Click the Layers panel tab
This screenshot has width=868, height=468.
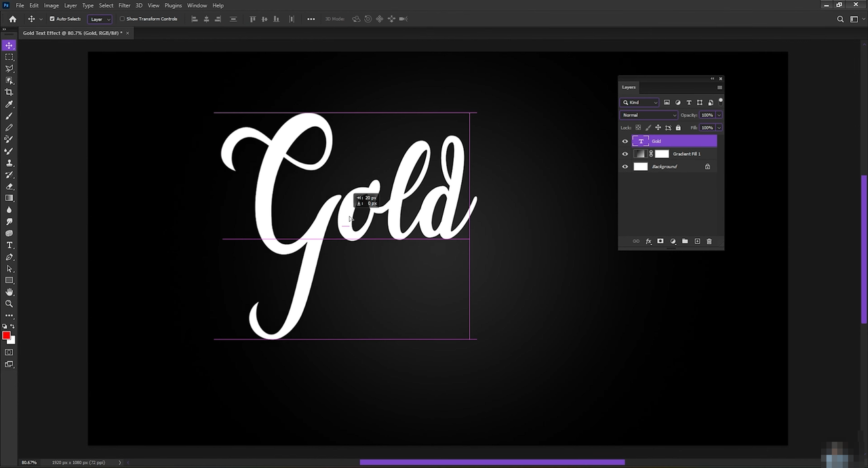click(x=629, y=87)
